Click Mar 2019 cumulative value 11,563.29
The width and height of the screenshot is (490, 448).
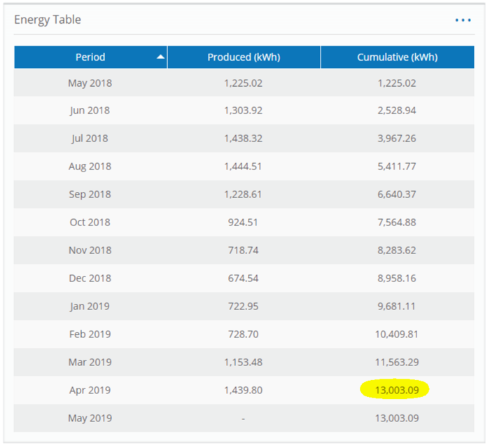point(396,363)
